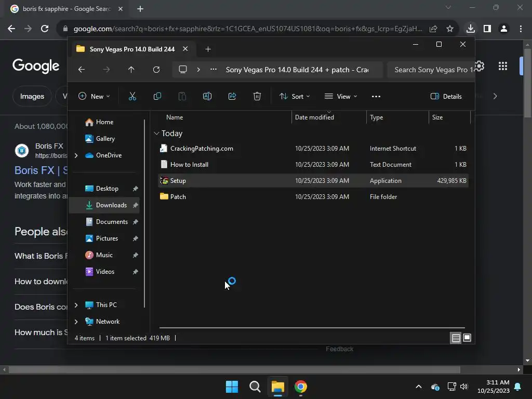Expand the Network tree node
The width and height of the screenshot is (532, 399).
click(x=76, y=322)
